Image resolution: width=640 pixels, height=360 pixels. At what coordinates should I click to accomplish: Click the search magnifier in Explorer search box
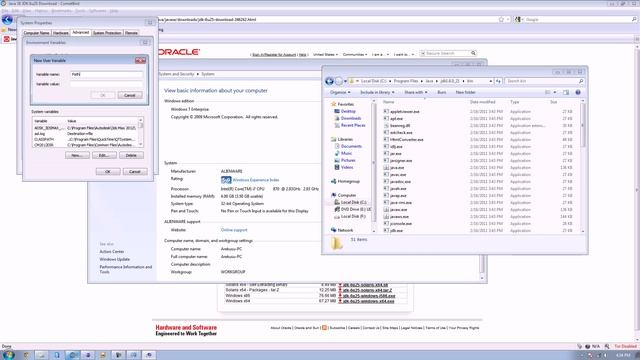click(x=581, y=81)
